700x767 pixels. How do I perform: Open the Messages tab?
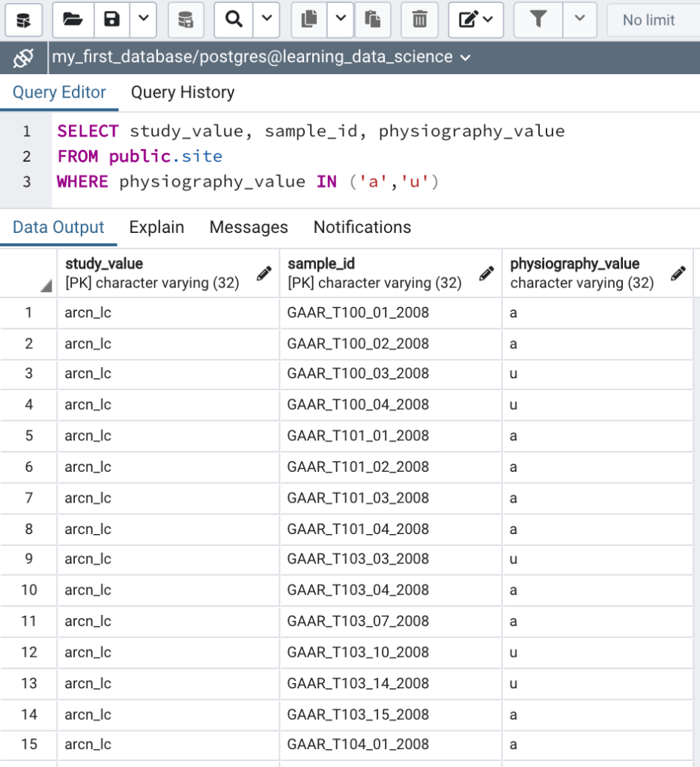click(x=249, y=227)
